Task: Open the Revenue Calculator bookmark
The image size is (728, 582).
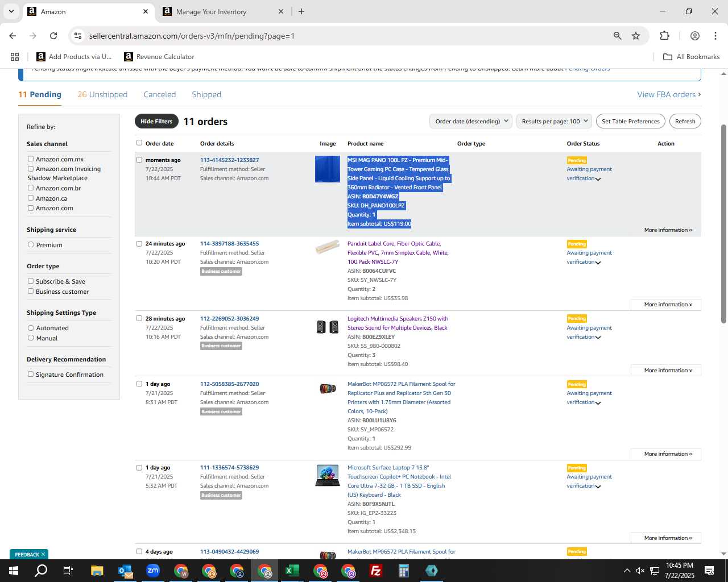Action: click(x=159, y=57)
